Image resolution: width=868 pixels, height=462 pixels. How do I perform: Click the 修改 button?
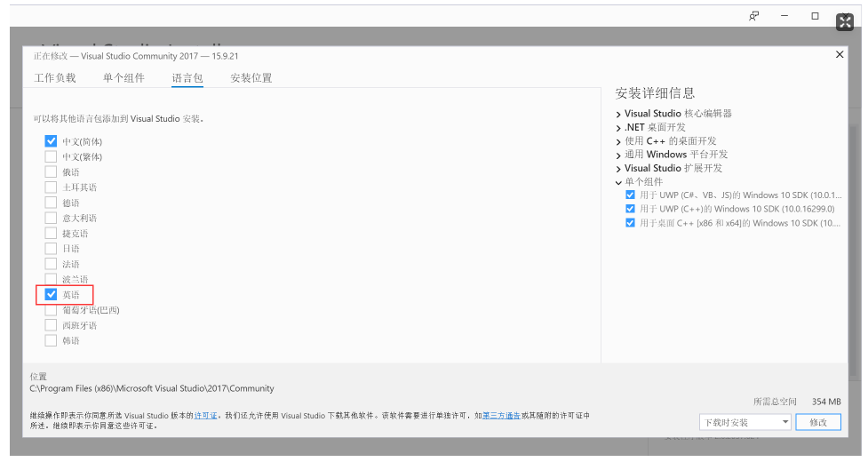[818, 422]
